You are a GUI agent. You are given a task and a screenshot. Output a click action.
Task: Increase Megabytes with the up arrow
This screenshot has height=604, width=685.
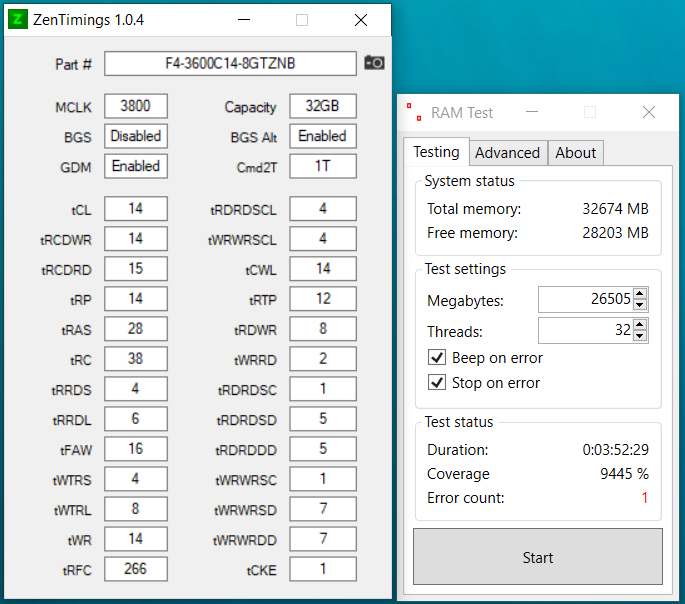pos(640,293)
